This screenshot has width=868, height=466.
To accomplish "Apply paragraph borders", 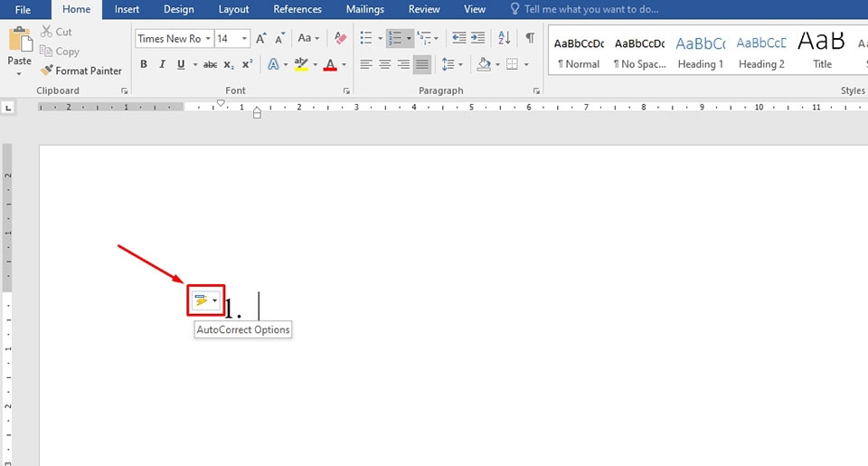I will [x=513, y=64].
